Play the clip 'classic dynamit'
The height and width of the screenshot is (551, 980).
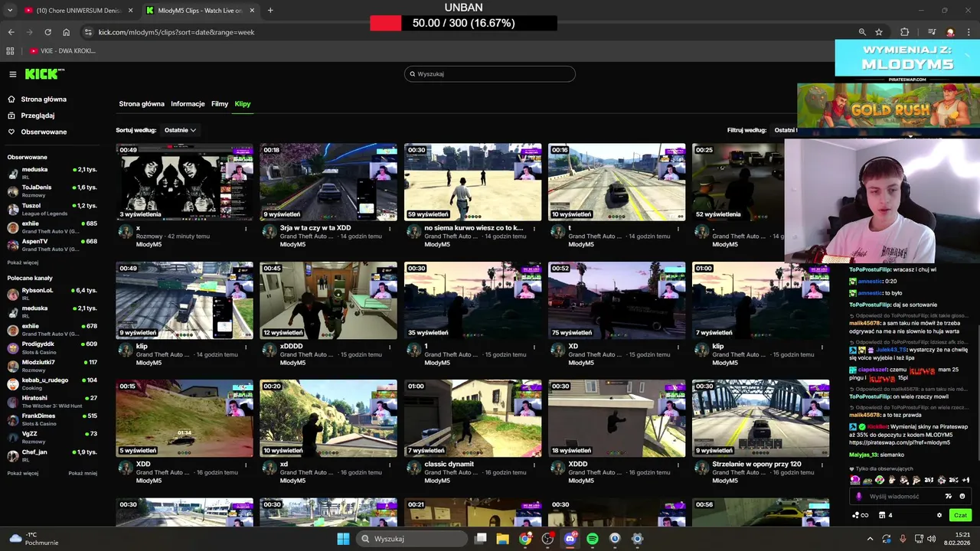coord(472,419)
